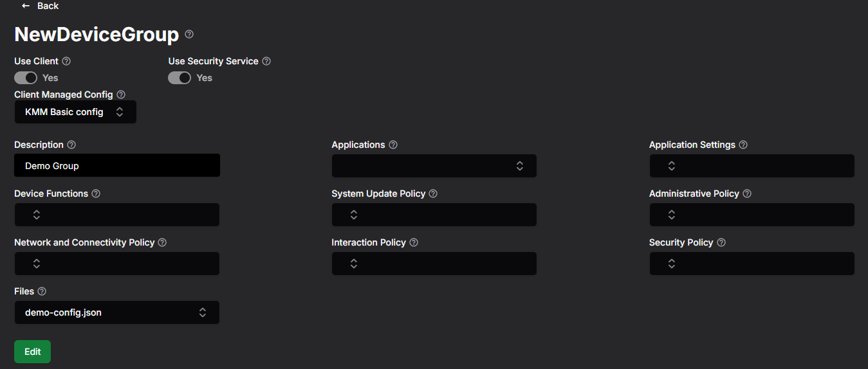868x369 pixels.
Task: Click help icon next to Files label
Action: pos(42,291)
